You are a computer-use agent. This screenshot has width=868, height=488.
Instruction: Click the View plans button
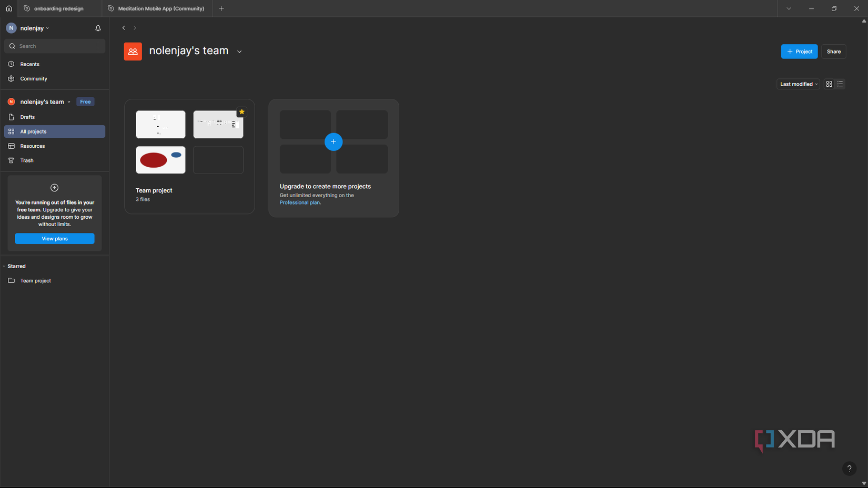pos(54,238)
